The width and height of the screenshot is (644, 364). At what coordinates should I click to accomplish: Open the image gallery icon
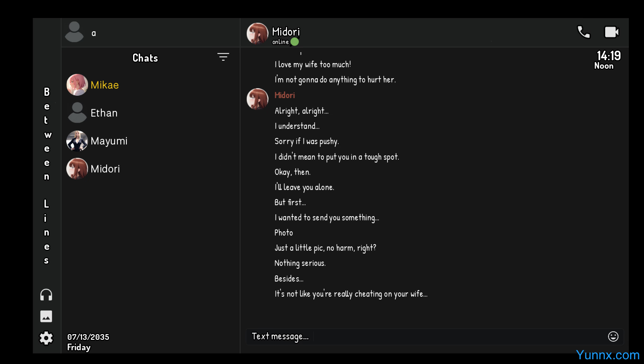[x=46, y=316]
